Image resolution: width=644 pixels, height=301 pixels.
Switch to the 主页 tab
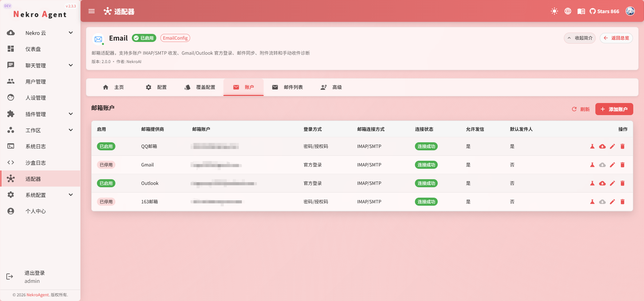click(113, 87)
